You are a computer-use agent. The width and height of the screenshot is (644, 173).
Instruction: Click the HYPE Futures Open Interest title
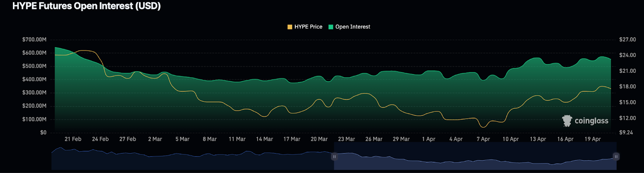click(x=87, y=6)
